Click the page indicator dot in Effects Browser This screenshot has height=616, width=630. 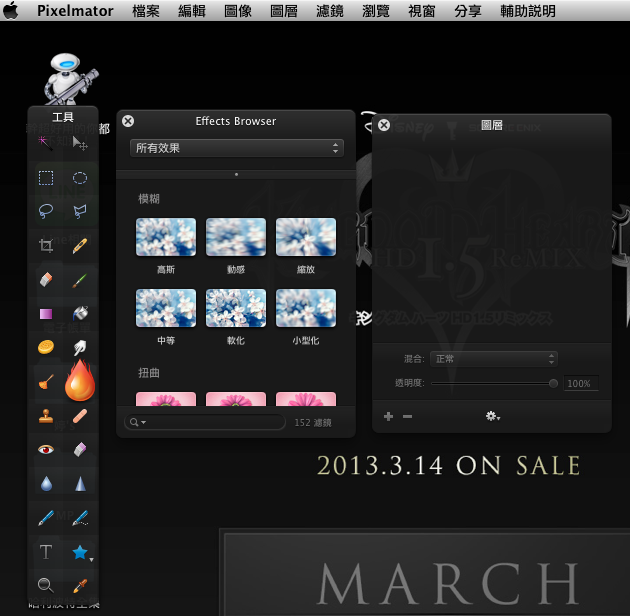pyautogui.click(x=236, y=174)
